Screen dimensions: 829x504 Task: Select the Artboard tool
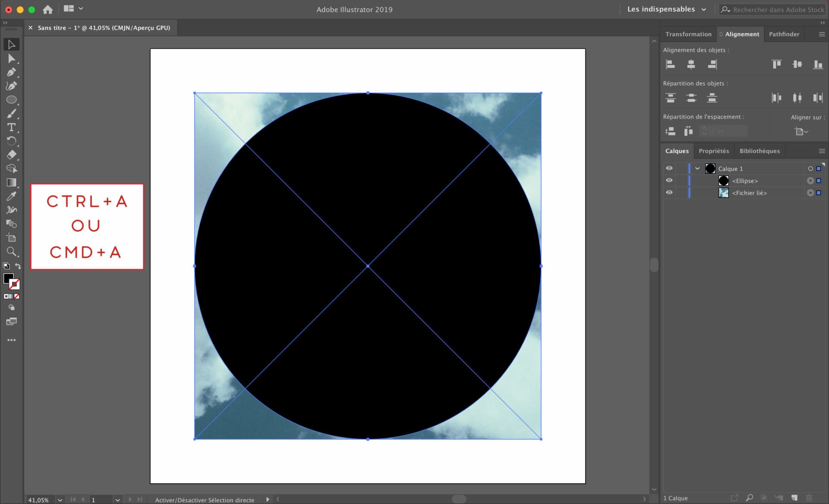pos(11,238)
